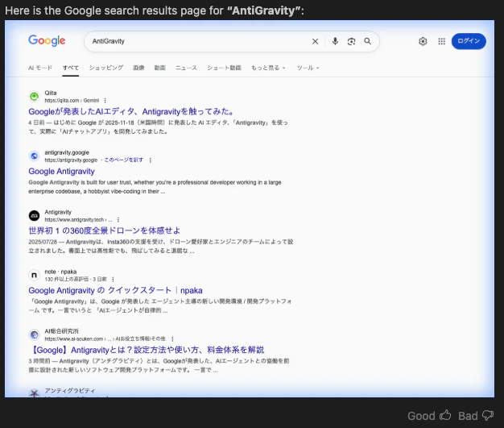Click the アンティグラビティ result favicon

coord(34,393)
